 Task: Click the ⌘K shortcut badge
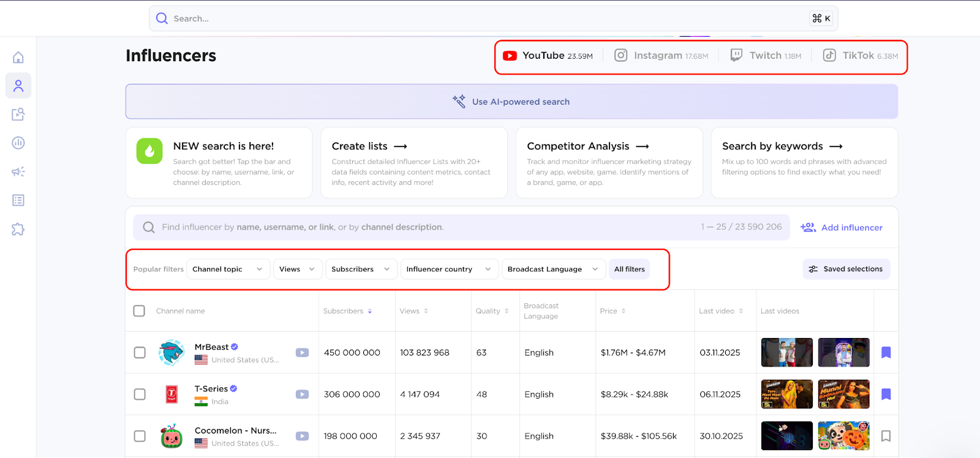point(821,18)
